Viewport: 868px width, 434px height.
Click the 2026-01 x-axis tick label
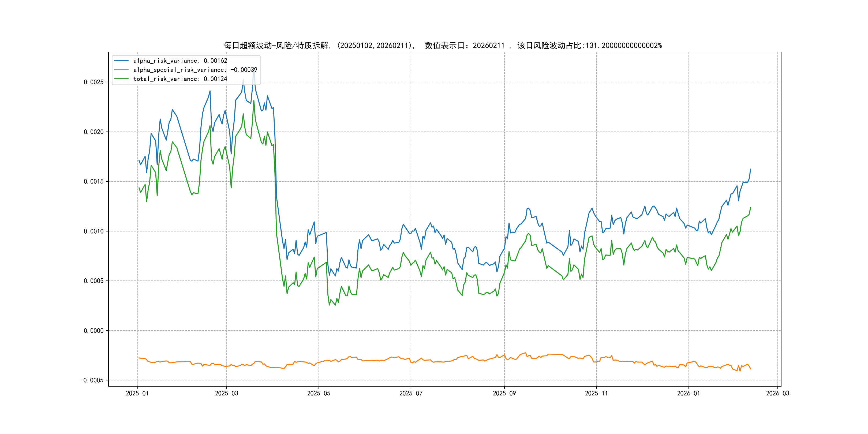click(689, 393)
